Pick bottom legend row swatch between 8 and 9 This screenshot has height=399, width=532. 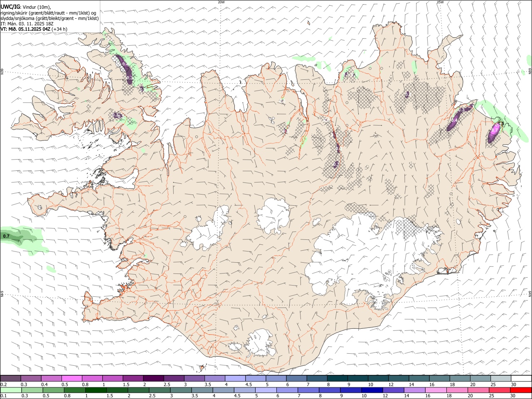click(x=330, y=390)
